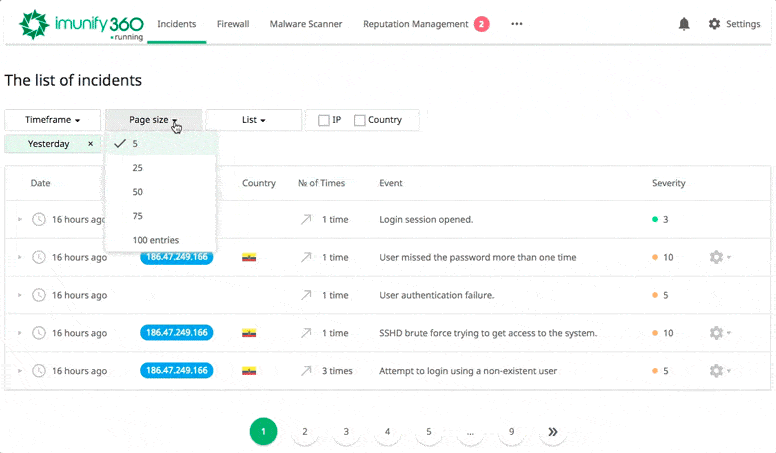Open Reputation Management tab with badge
The image size is (776, 453).
pyautogui.click(x=416, y=24)
